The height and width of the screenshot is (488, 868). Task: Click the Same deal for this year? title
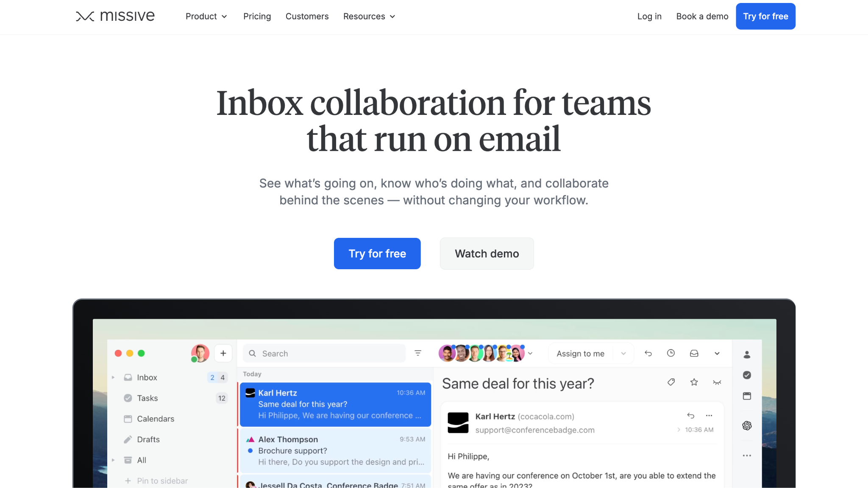pos(518,384)
